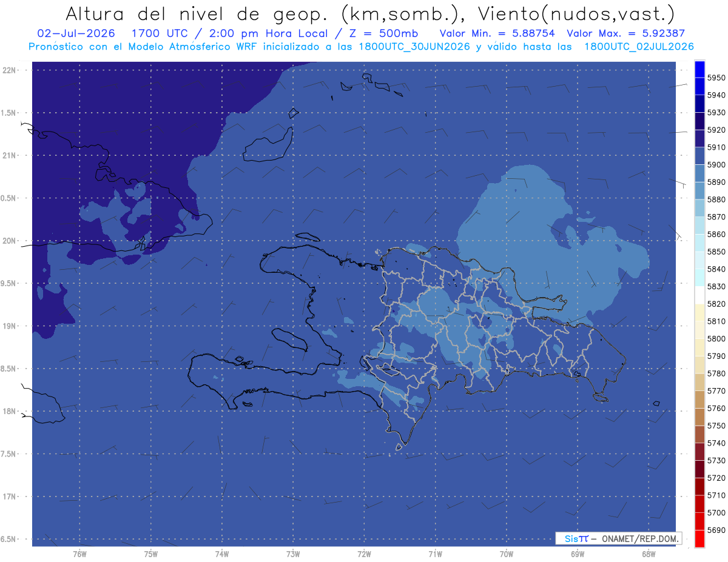
Task: Click the colorbar value "5800"
Action: (716, 339)
